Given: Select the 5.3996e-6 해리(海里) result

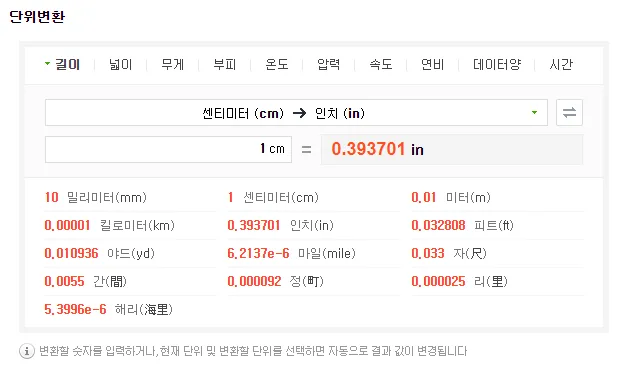Looking at the screenshot, I should (x=109, y=309).
